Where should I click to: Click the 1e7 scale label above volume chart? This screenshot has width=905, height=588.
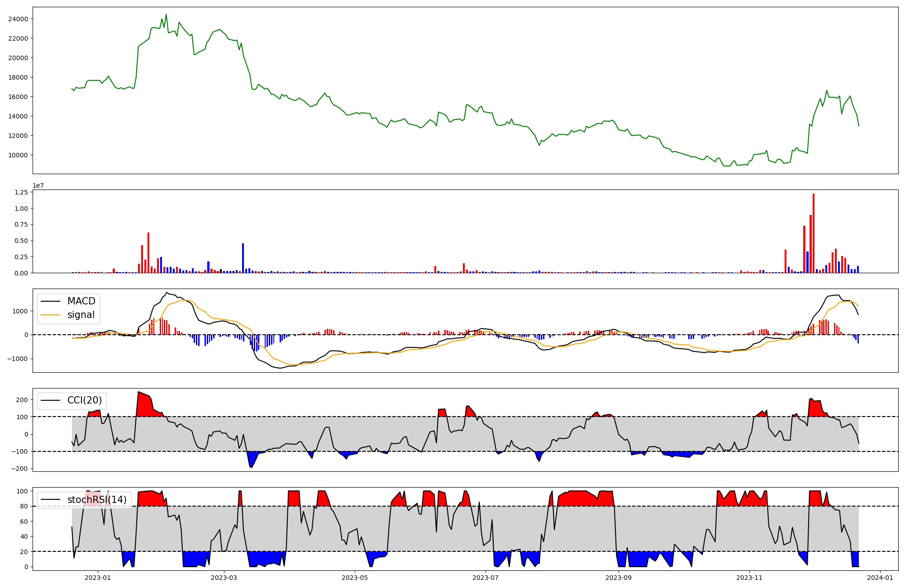coord(38,185)
